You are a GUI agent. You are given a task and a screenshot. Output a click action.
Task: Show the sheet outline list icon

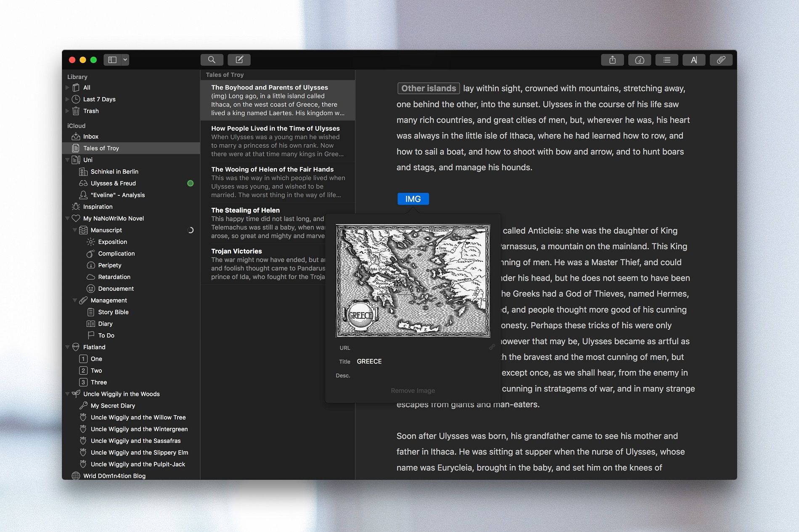(x=667, y=60)
